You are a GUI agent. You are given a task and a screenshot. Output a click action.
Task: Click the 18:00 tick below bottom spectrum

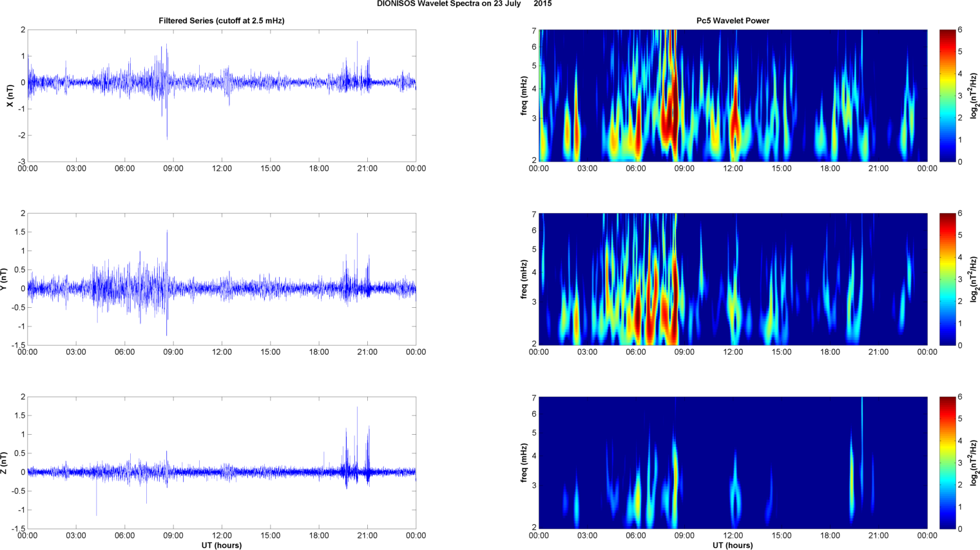click(830, 535)
